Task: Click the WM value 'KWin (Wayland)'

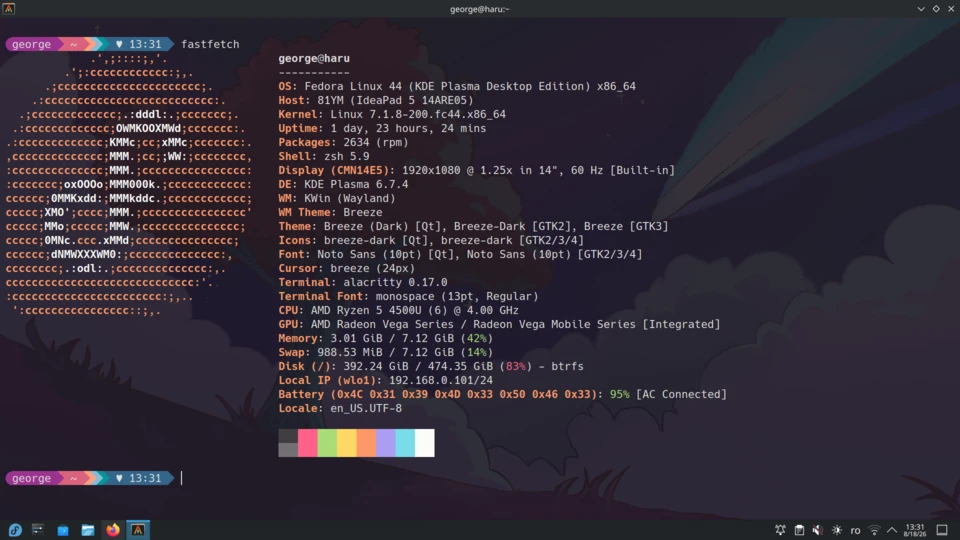Action: (x=350, y=198)
